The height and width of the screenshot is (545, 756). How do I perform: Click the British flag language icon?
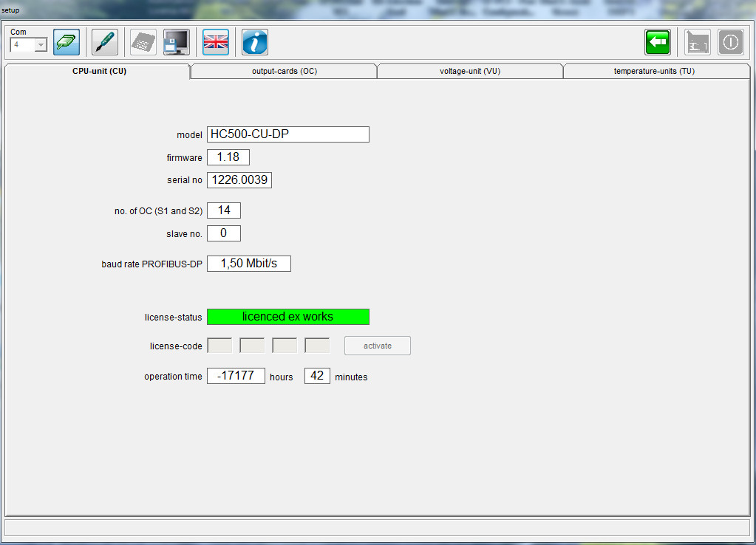[216, 42]
